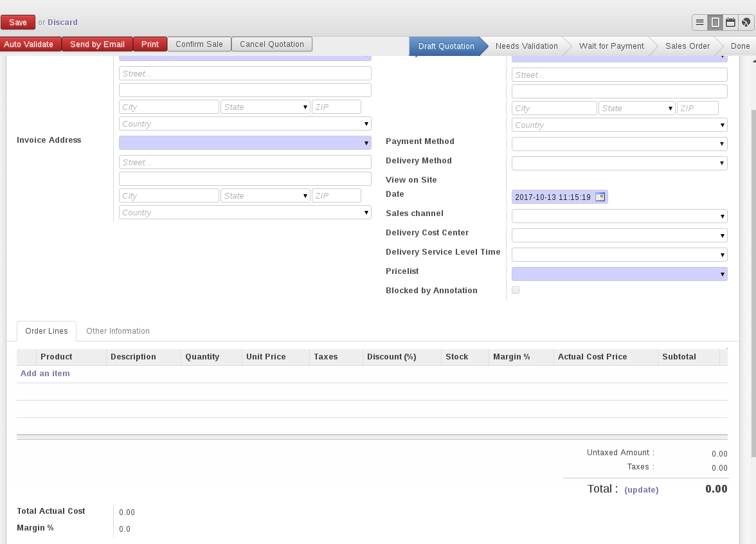Switch to list view icon
756x544 pixels.
[700, 23]
